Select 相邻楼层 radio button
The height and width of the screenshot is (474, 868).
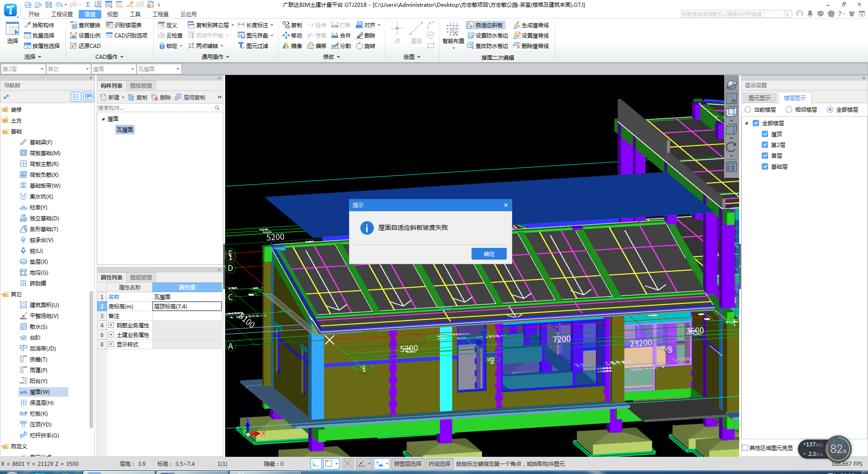click(789, 109)
